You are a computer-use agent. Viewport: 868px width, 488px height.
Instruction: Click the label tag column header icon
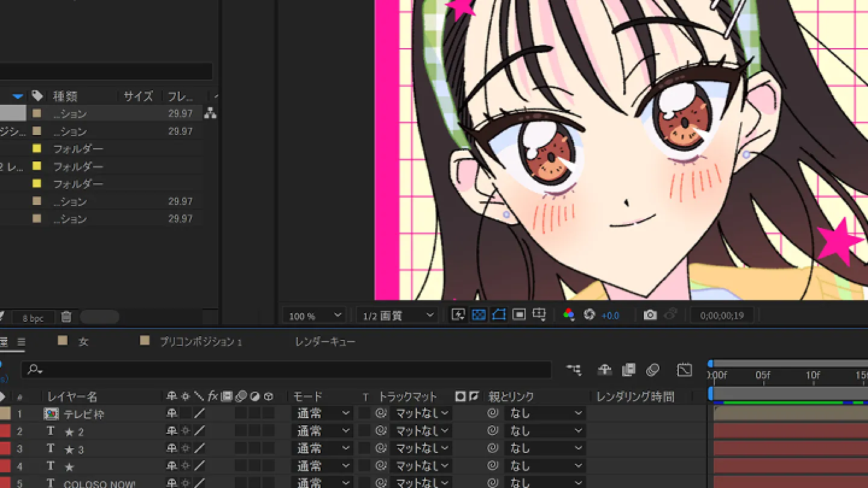(37, 96)
